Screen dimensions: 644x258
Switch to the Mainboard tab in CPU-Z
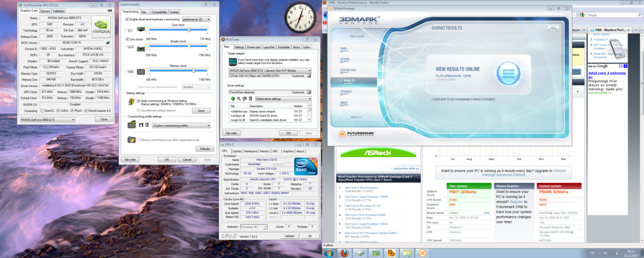click(251, 151)
